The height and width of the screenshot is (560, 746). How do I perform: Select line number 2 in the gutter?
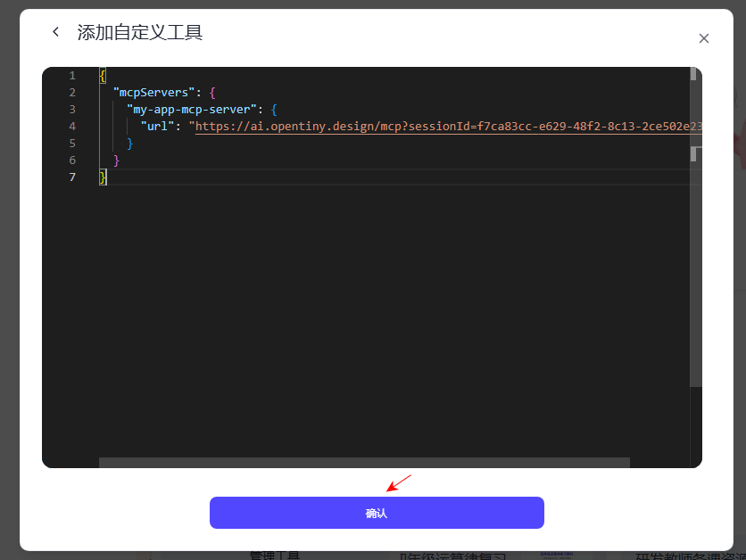click(72, 93)
